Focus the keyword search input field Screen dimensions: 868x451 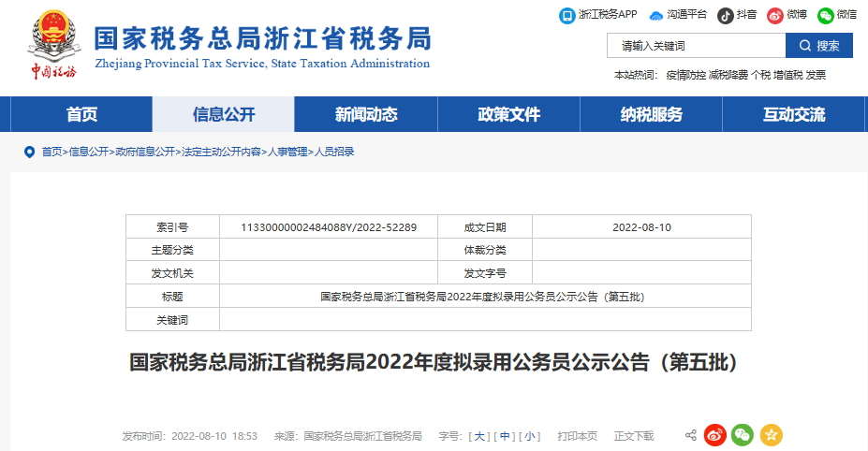[x=695, y=45]
